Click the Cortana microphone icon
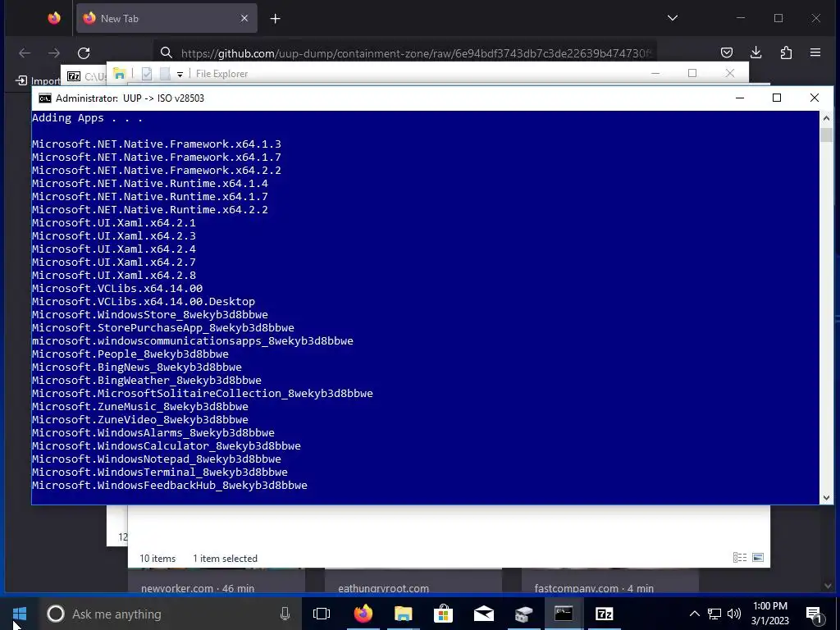Image resolution: width=840 pixels, height=630 pixels. click(285, 614)
